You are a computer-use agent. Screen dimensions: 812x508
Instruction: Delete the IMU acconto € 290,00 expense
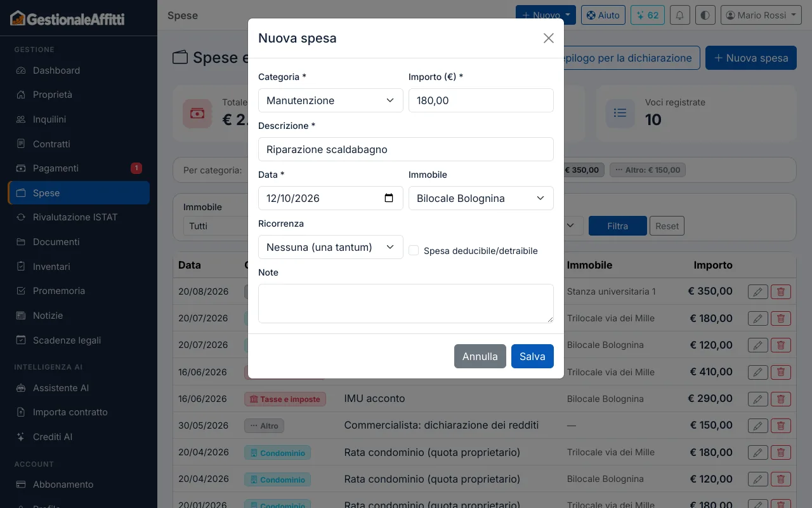[x=781, y=399]
